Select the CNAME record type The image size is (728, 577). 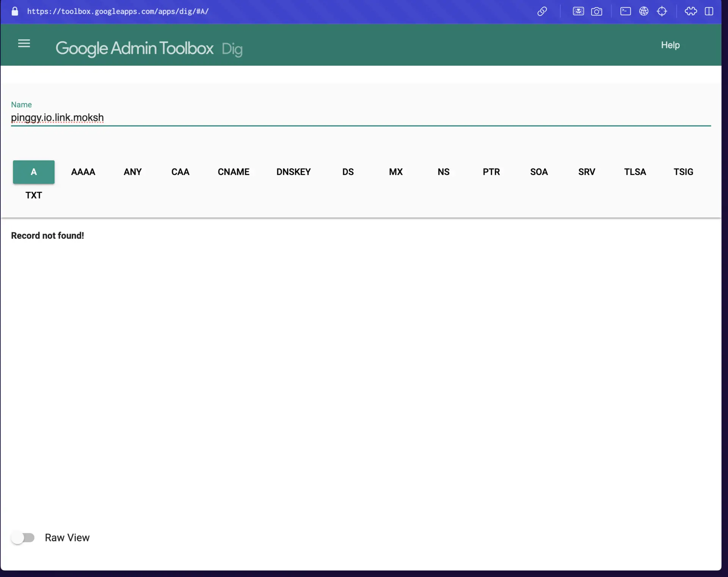[x=233, y=171]
